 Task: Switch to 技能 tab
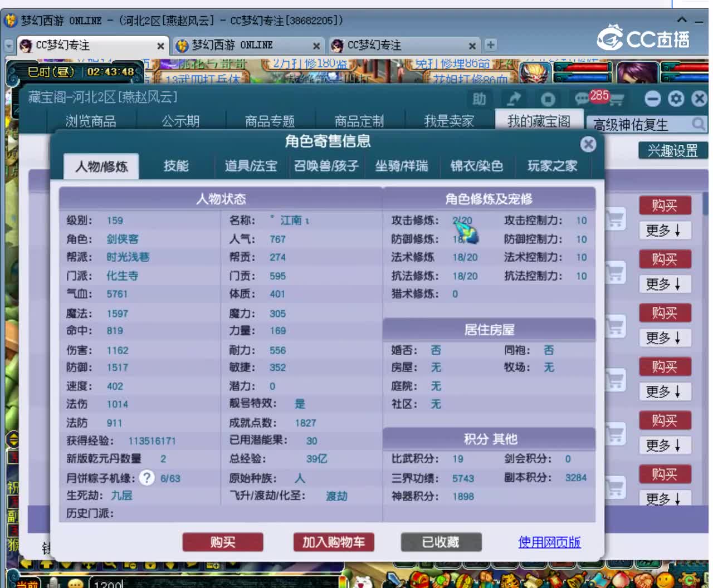point(176,166)
